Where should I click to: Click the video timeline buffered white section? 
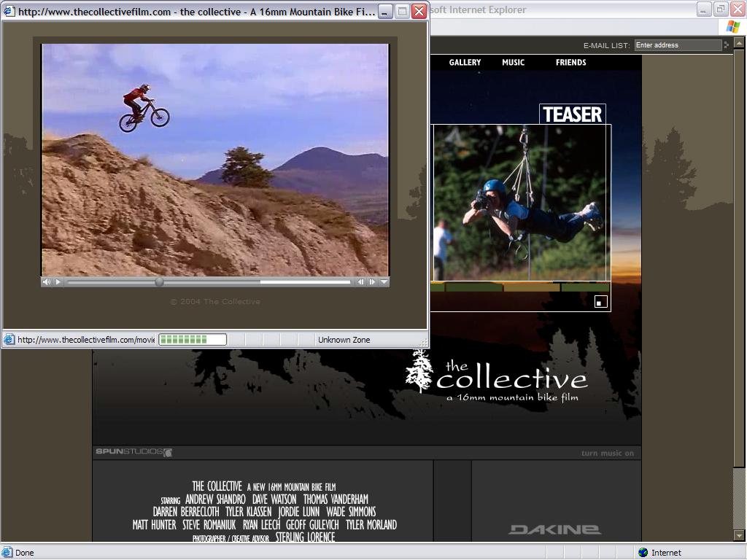(x=306, y=282)
